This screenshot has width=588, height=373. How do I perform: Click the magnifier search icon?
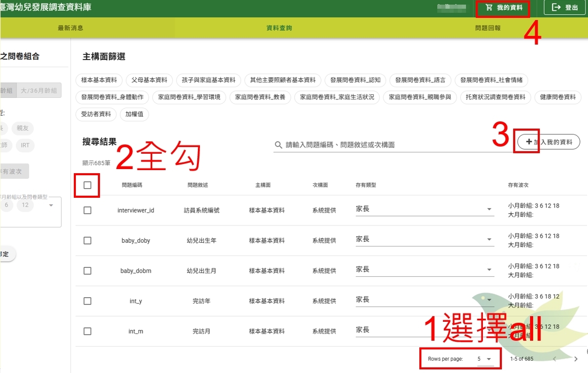pyautogui.click(x=279, y=145)
